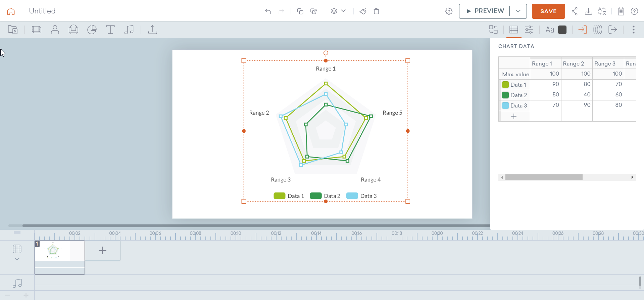This screenshot has width=644, height=300.
Task: Expand the layer order dropdown
Action: pyautogui.click(x=343, y=11)
